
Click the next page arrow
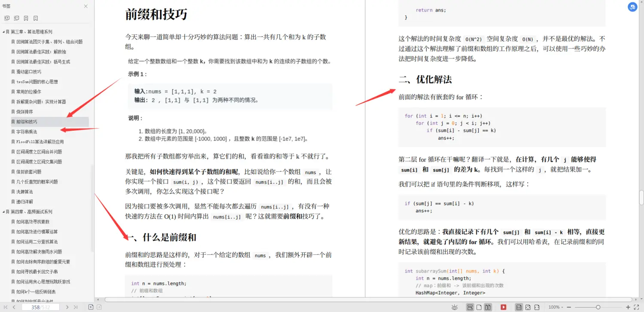(x=67, y=307)
